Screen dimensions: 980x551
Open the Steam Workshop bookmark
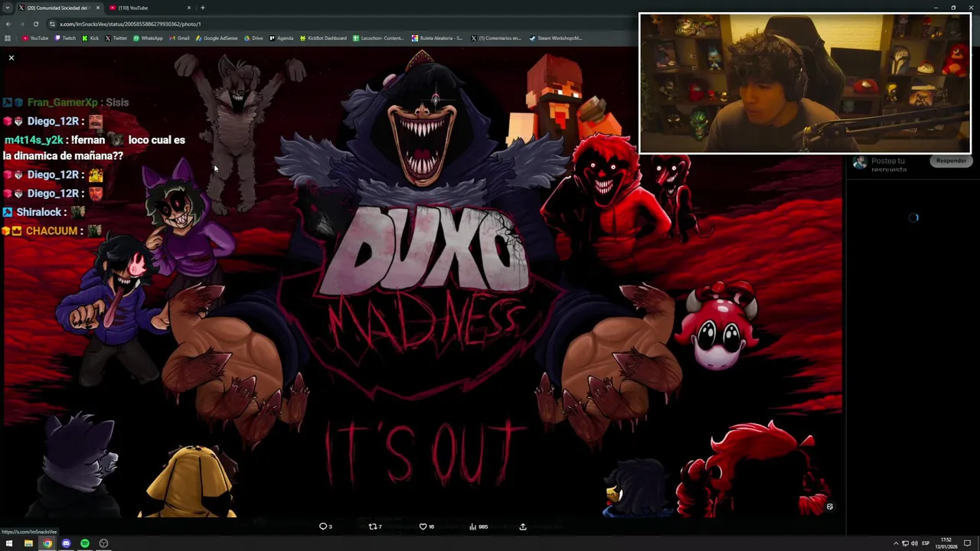click(x=555, y=38)
